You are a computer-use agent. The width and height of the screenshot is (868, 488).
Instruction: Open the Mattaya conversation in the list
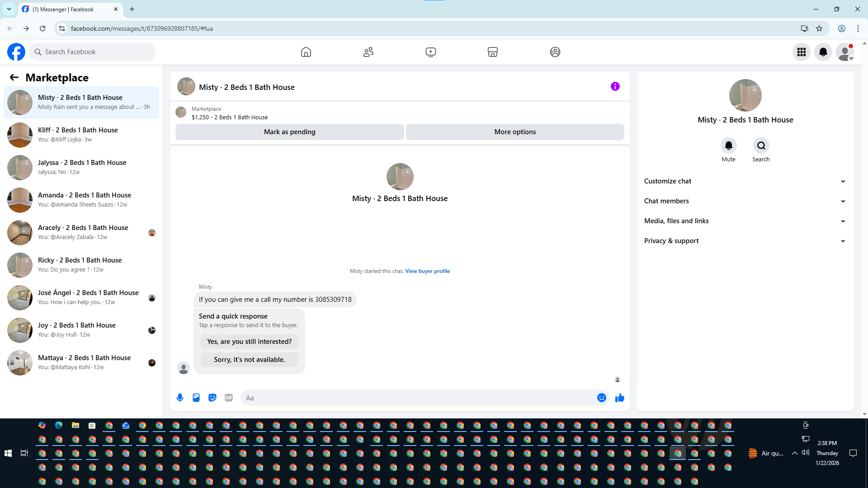[81, 363]
